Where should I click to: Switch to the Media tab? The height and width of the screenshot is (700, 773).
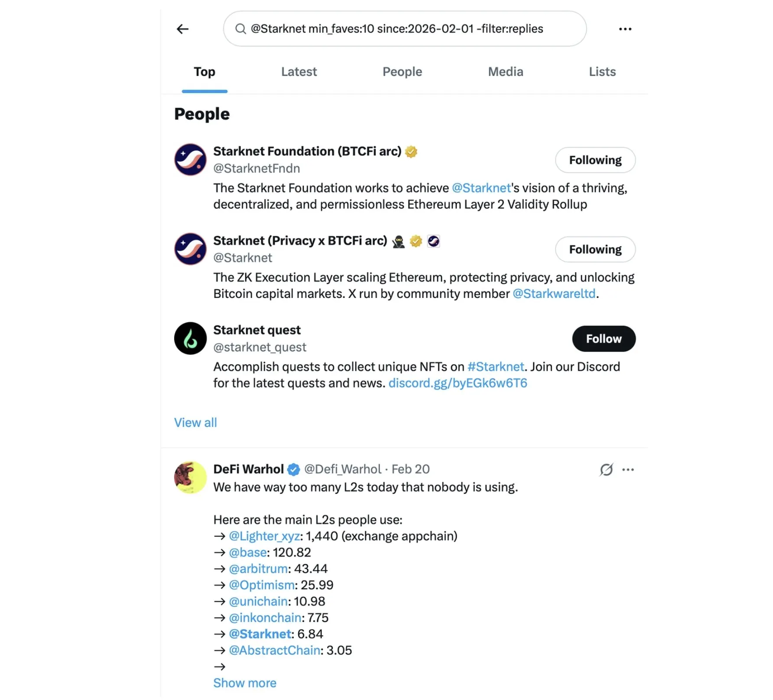pyautogui.click(x=506, y=72)
